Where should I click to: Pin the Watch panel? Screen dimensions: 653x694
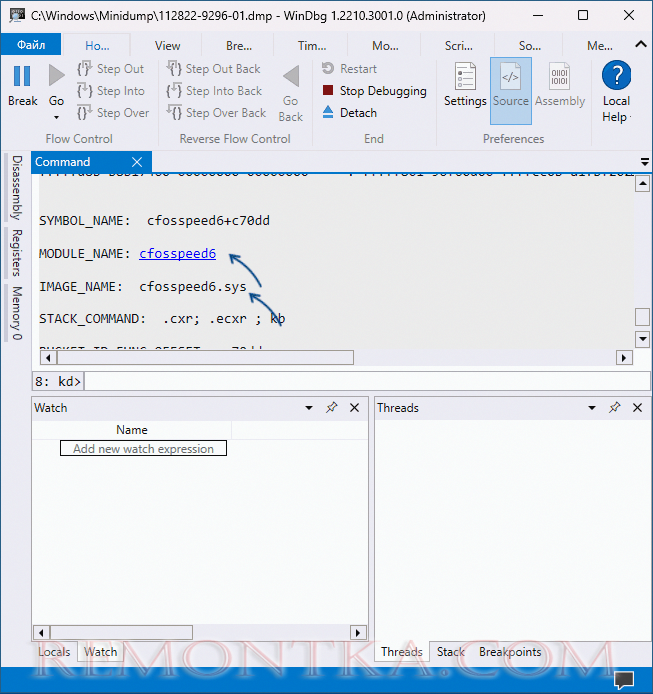pyautogui.click(x=331, y=408)
